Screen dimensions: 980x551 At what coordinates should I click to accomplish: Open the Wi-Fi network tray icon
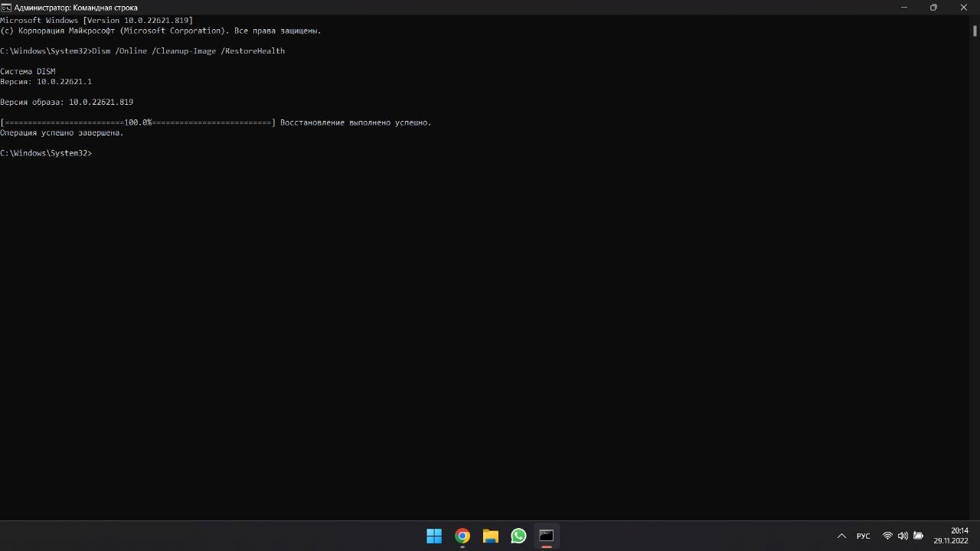(x=887, y=536)
